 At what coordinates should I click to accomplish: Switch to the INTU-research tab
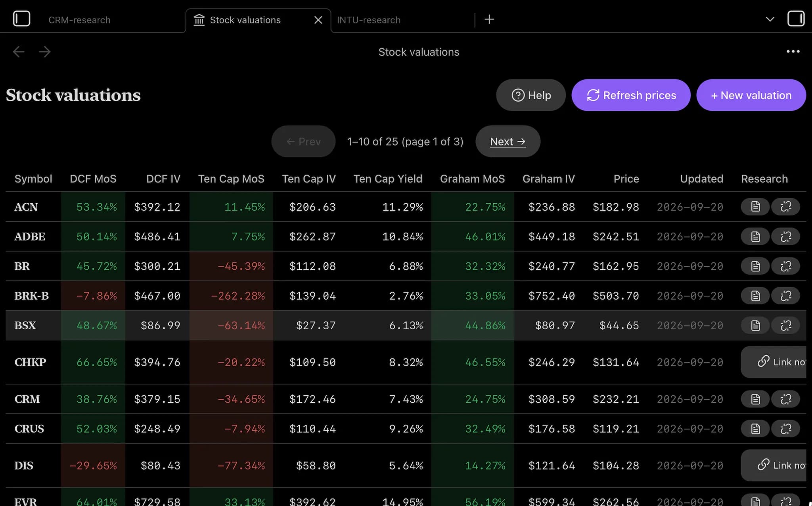[369, 20]
